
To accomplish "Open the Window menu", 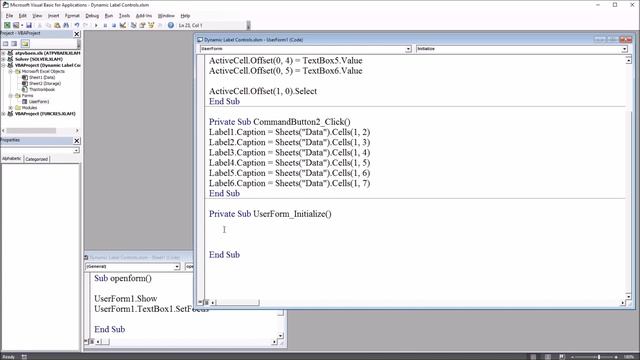I will click(x=166, y=16).
